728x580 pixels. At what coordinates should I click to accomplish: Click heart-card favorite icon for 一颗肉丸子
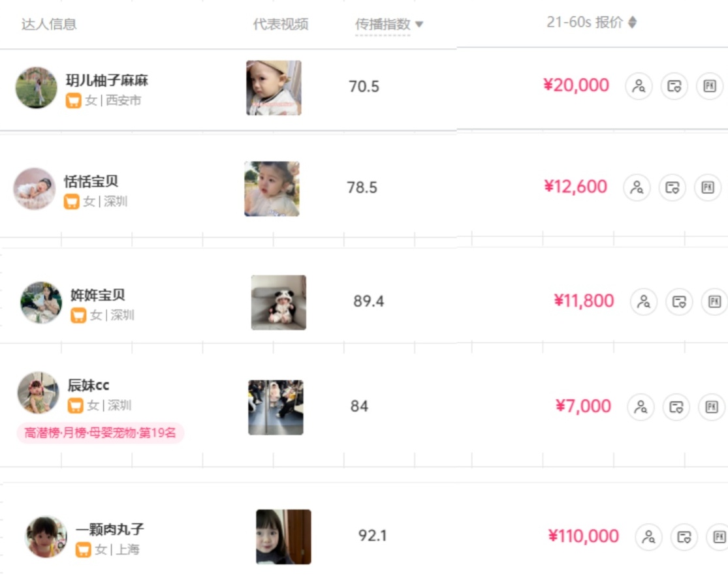pyautogui.click(x=684, y=537)
